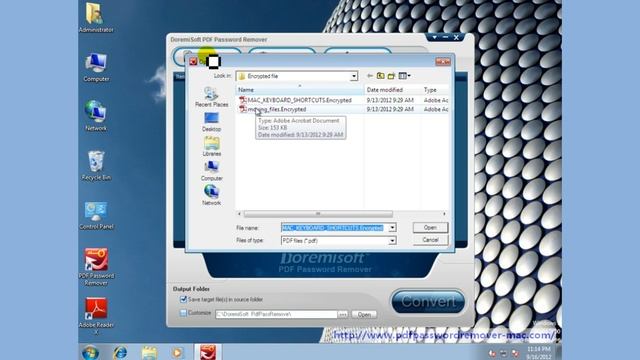Open Windows Explorer from the taskbar
This screenshot has width=640, height=360.
pos(149,352)
